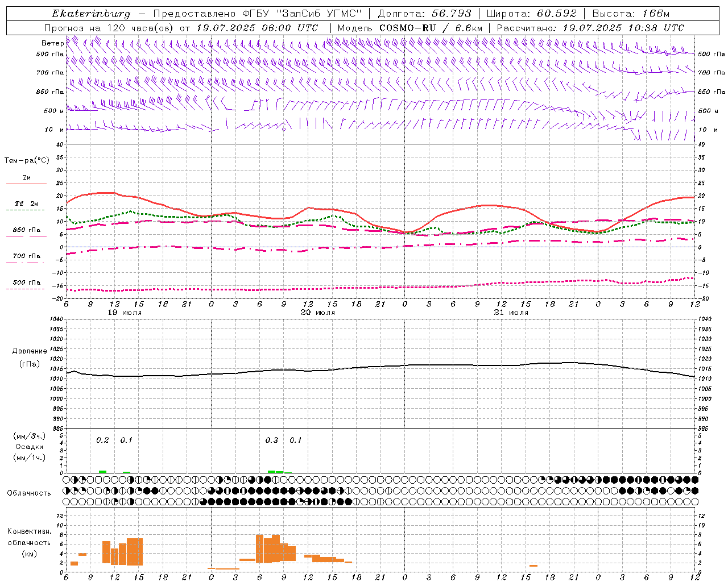Click the "19 июля" date label
The image size is (728, 582).
125,313
